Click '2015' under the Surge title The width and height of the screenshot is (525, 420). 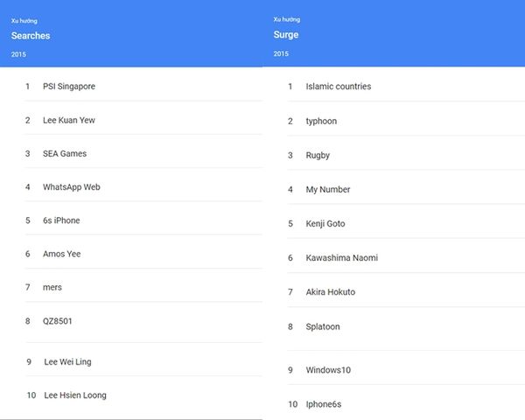click(281, 53)
